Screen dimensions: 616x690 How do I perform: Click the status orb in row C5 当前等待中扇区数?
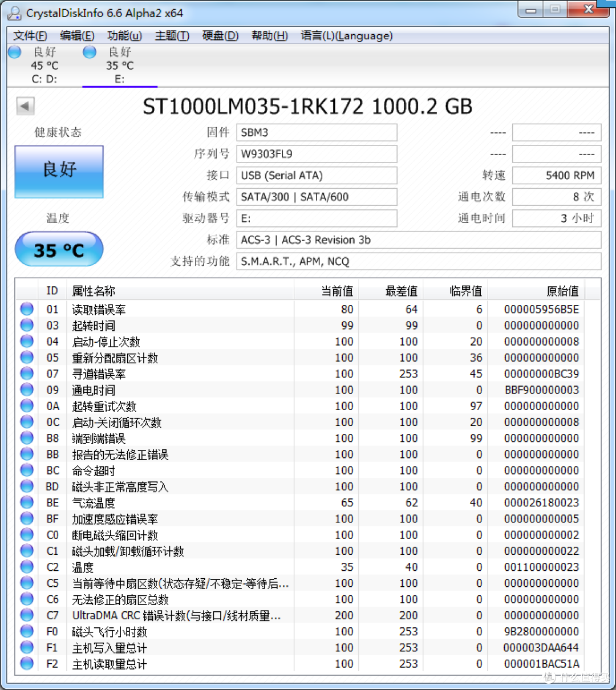coord(27,583)
